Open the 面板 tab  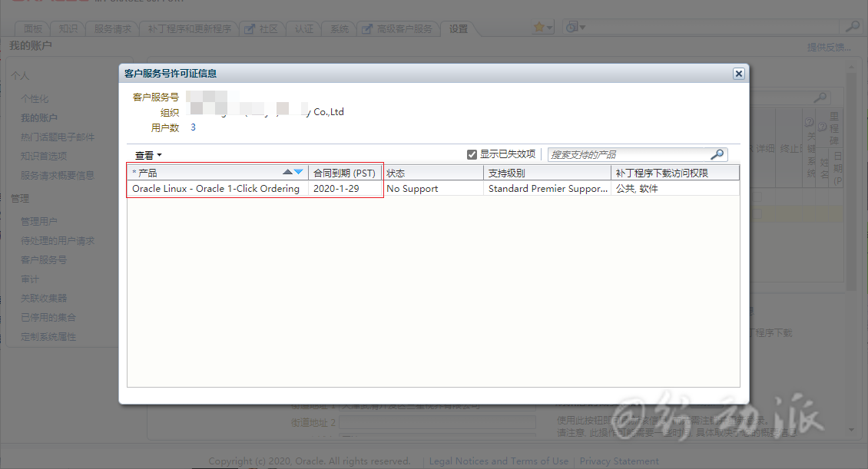pos(33,28)
